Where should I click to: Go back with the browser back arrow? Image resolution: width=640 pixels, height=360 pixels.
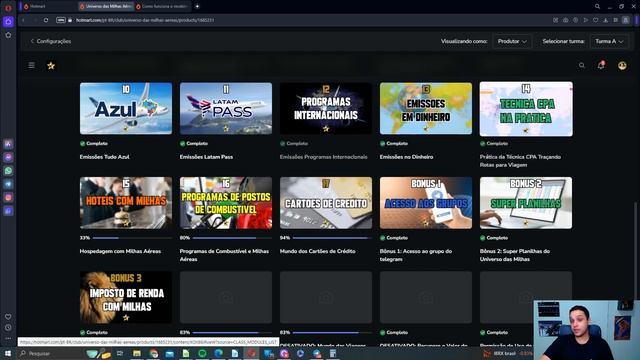point(24,20)
